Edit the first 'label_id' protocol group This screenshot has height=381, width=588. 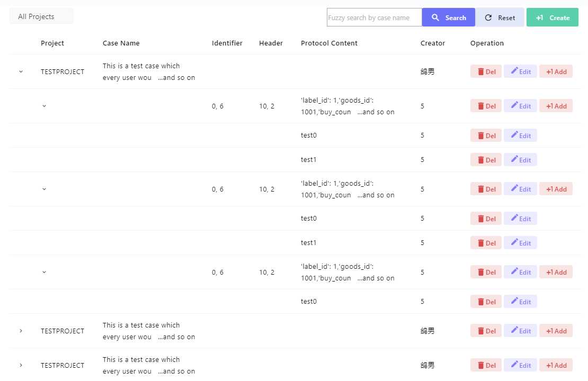click(521, 106)
